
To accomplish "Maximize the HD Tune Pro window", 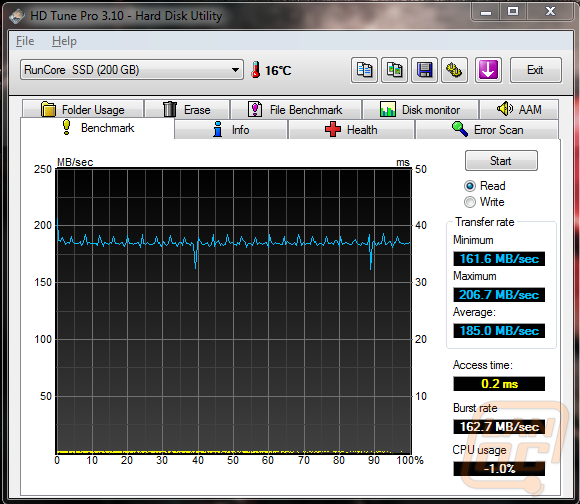I will 513,11.
